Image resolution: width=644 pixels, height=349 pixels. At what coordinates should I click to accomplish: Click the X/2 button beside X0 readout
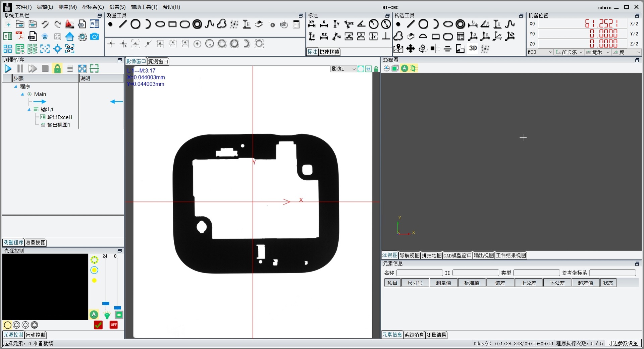point(634,24)
